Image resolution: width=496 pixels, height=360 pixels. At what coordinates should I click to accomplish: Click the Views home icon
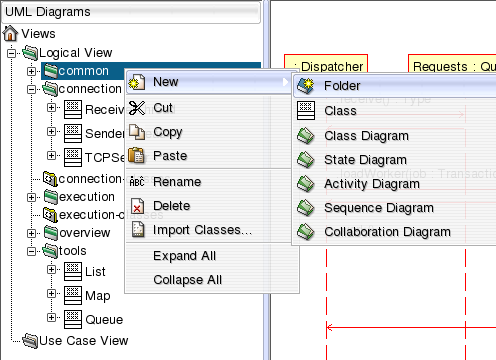point(10,34)
